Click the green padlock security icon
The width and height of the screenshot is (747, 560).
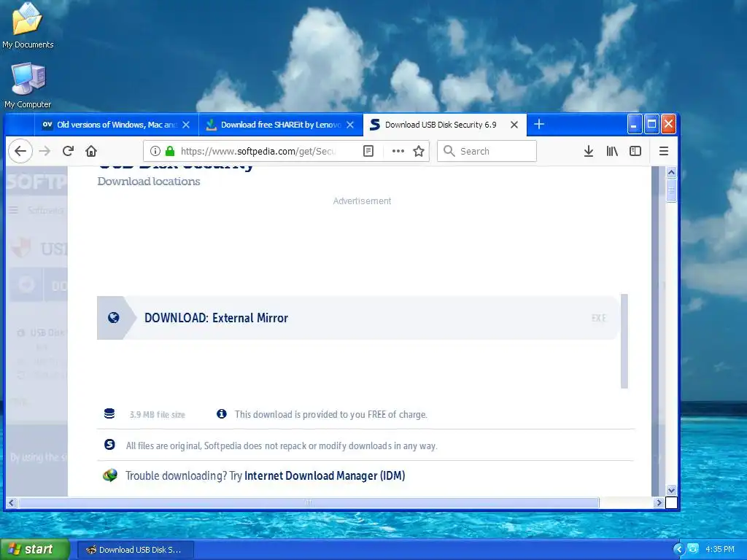click(x=169, y=152)
